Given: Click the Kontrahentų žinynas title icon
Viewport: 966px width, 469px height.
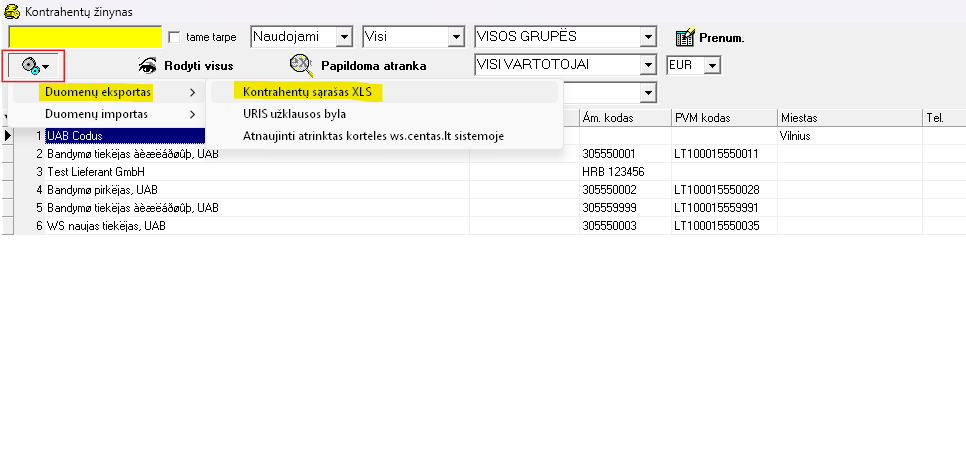Looking at the screenshot, I should [x=12, y=11].
